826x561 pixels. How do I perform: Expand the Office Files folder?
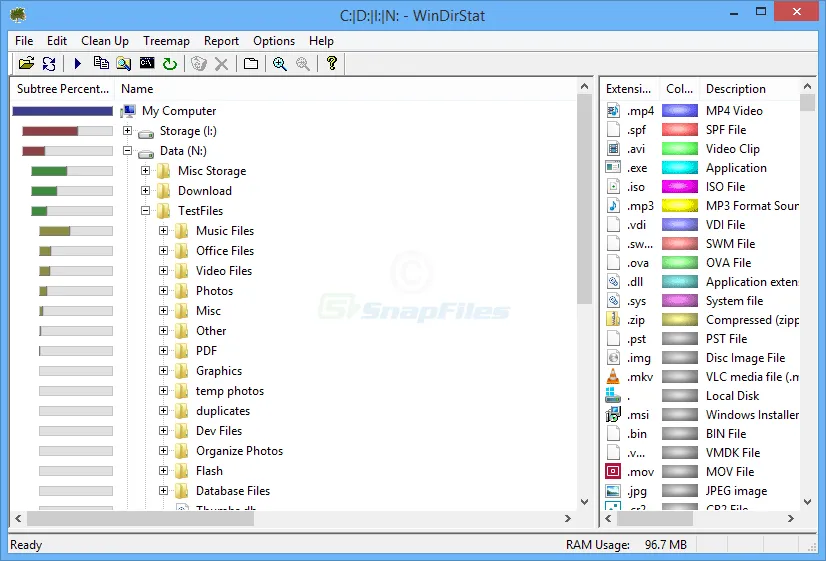tap(163, 250)
